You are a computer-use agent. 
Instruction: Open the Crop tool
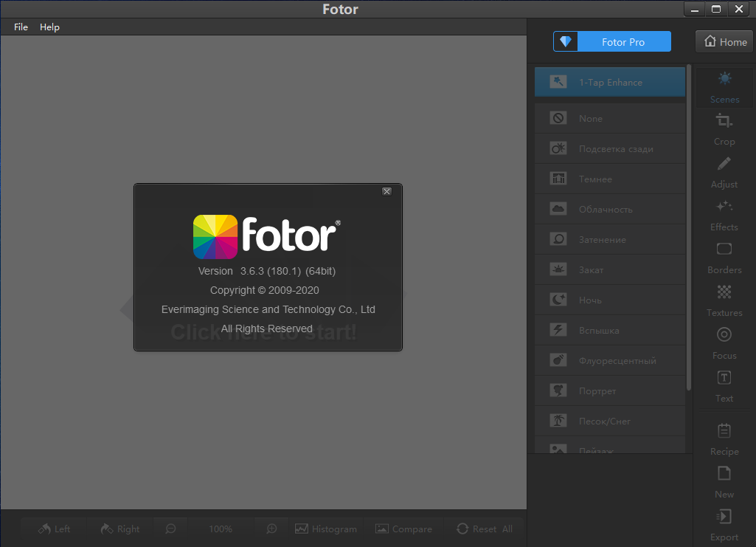724,129
